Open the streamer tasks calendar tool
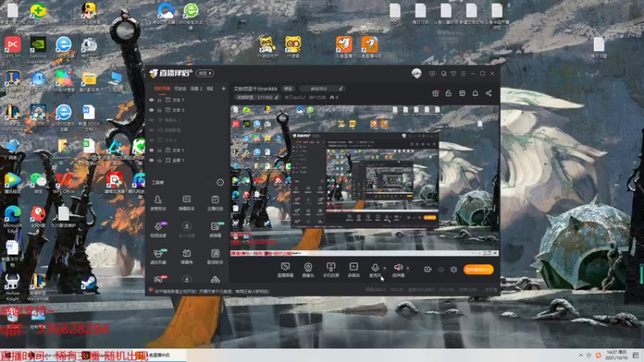 point(215,203)
